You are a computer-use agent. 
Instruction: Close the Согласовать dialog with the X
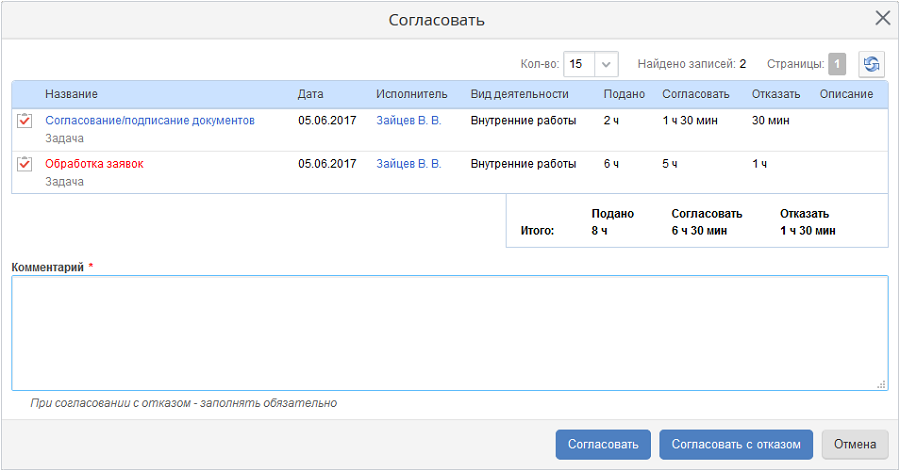[x=882, y=18]
